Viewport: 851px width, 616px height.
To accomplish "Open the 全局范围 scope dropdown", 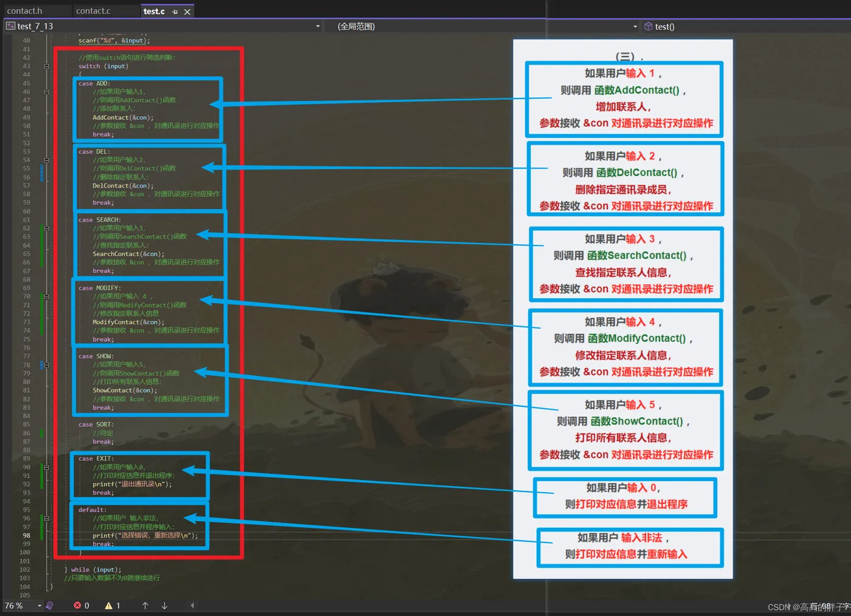I will click(635, 26).
